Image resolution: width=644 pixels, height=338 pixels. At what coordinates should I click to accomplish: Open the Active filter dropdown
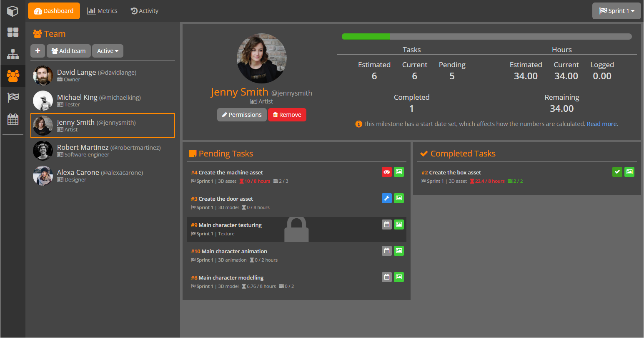pyautogui.click(x=108, y=50)
